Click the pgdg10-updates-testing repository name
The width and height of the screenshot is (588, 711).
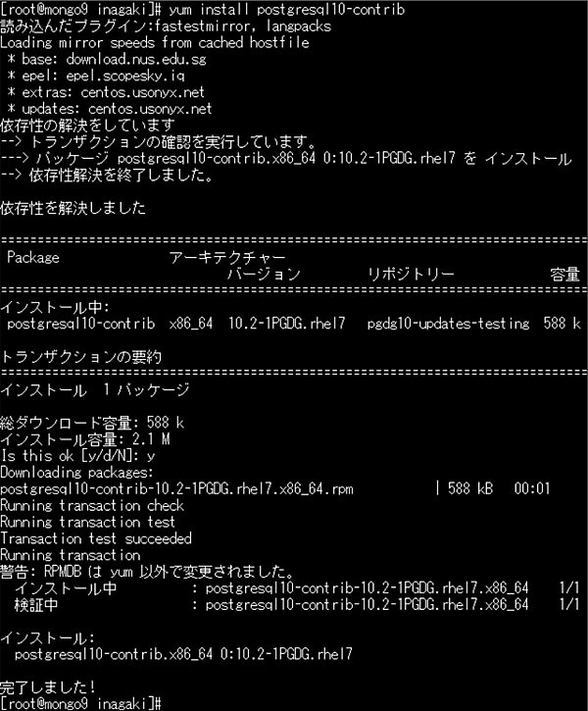pyautogui.click(x=448, y=324)
